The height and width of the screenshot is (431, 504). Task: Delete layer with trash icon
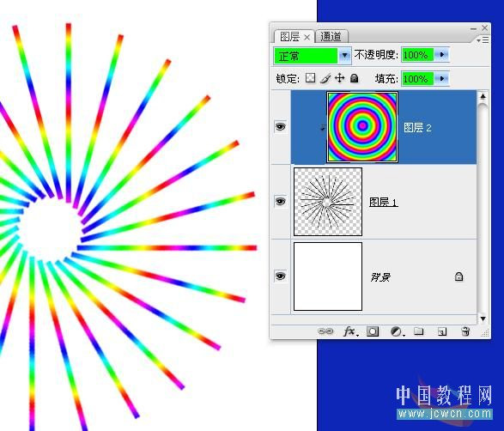point(465,331)
